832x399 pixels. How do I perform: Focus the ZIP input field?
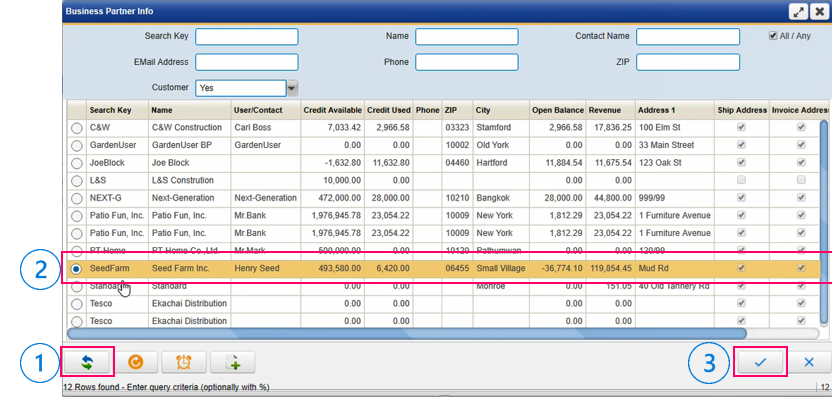[688, 62]
